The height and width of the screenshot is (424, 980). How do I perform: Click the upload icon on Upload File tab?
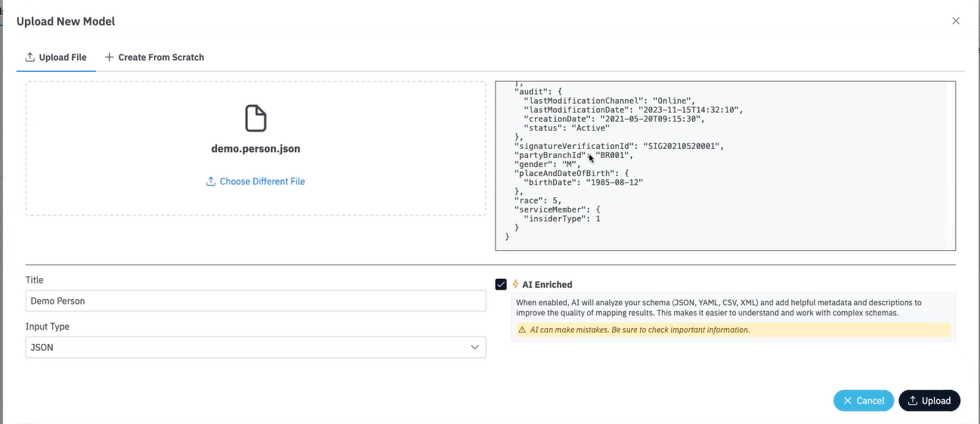pos(30,57)
